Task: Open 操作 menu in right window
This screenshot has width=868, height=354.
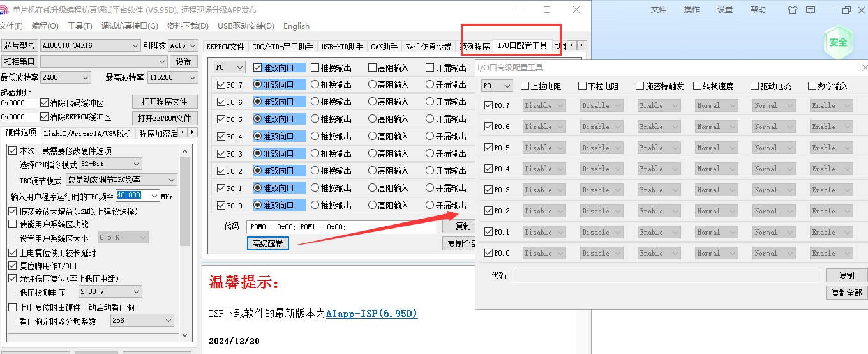Action: pos(692,10)
